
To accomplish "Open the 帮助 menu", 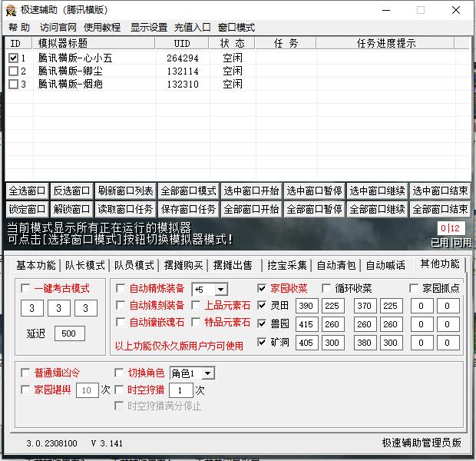I will (19, 28).
